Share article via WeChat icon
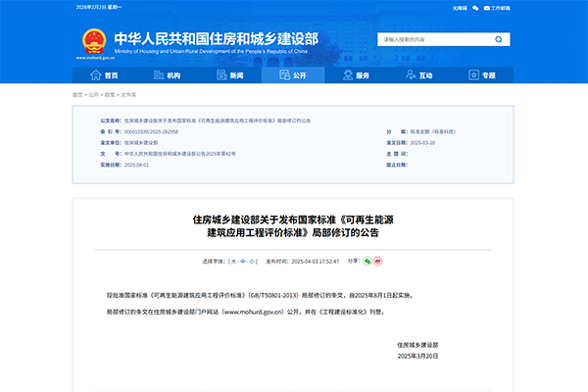This screenshot has height=392, width=588. (x=367, y=262)
